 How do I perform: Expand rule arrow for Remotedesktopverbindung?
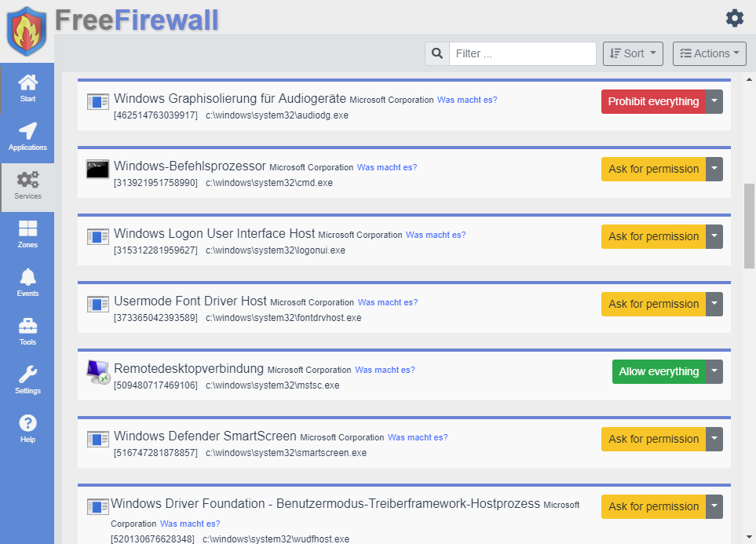pyautogui.click(x=714, y=371)
